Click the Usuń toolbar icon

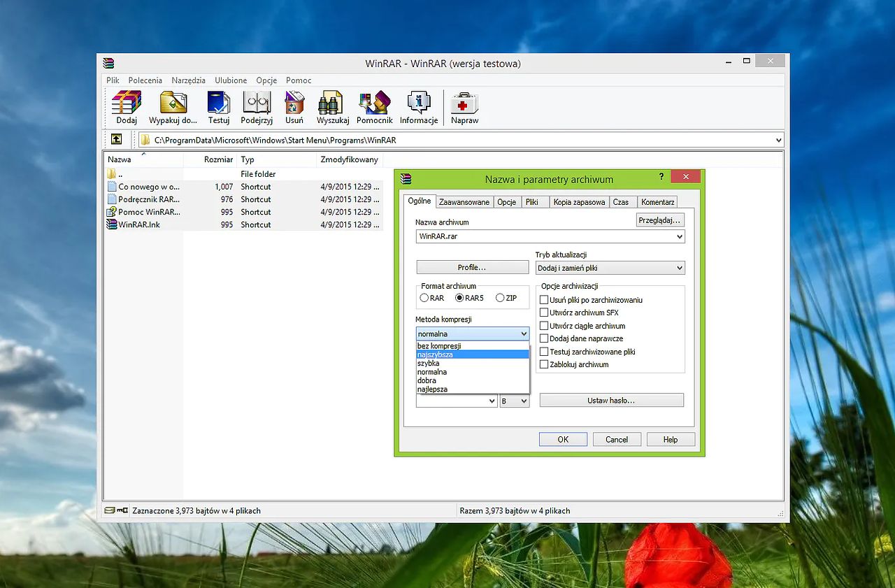click(294, 103)
